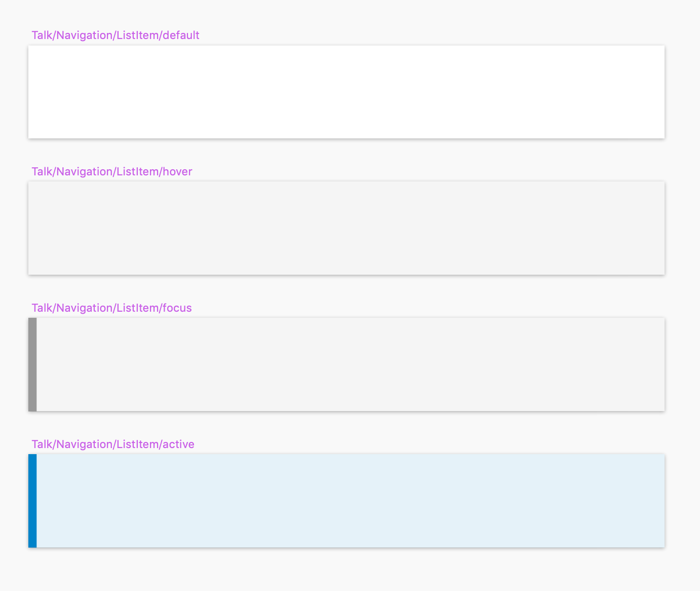Click the light blue active list item artboard
700x591 pixels.
coord(346,501)
